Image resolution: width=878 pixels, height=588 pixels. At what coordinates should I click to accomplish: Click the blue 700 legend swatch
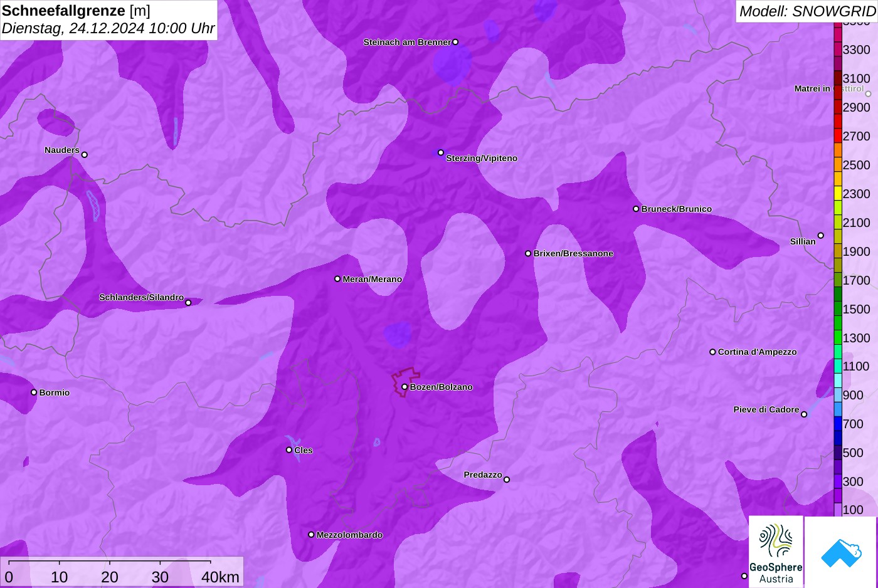coord(838,424)
